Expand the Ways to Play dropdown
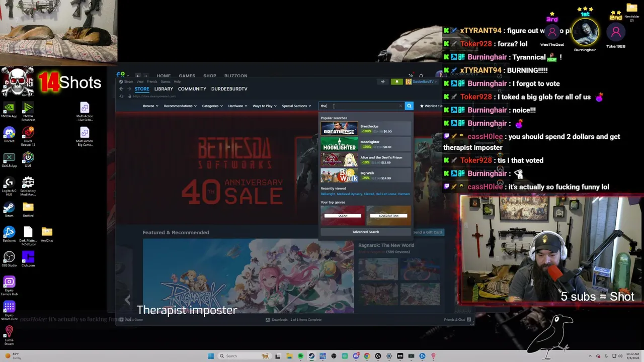This screenshot has width=644, height=362. 265,106
